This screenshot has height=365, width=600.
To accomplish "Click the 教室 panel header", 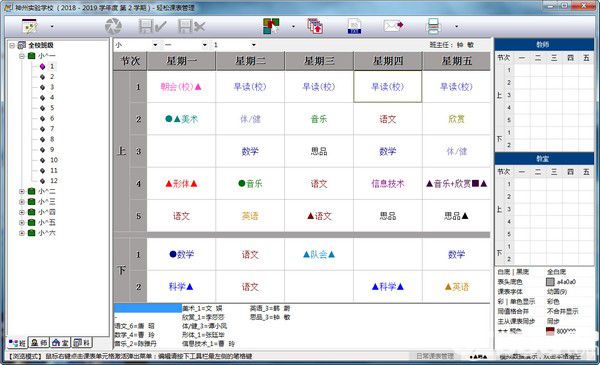I will coord(544,159).
